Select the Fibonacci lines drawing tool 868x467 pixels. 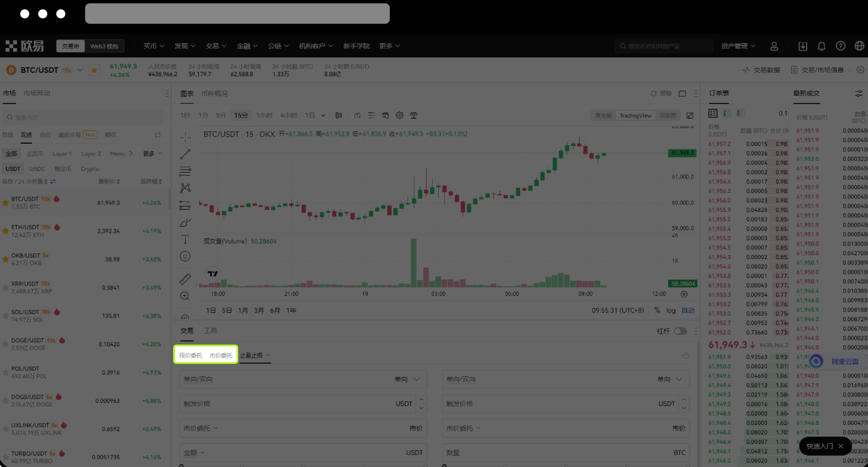coord(185,171)
